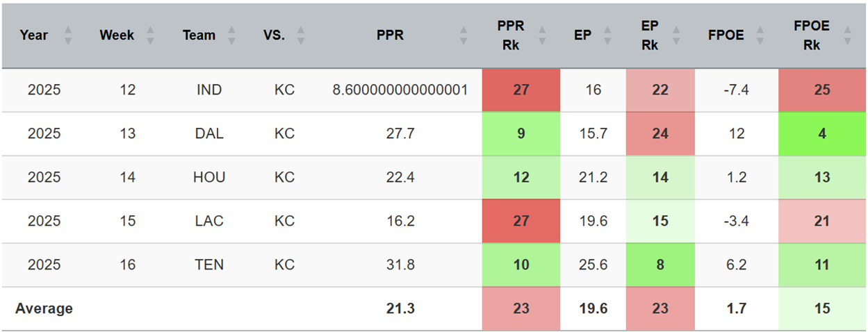868x332 pixels.
Task: Click the sort arrows in the PPR column header
Action: [x=464, y=35]
